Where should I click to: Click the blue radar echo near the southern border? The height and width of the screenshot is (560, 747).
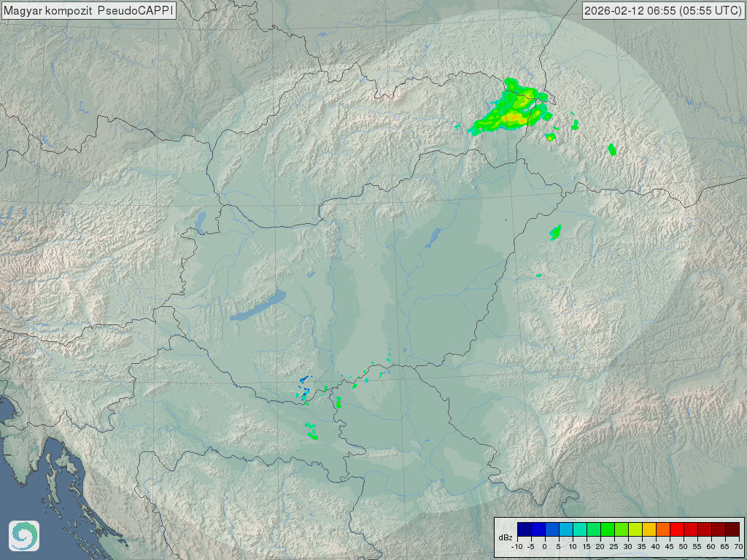[x=303, y=379]
